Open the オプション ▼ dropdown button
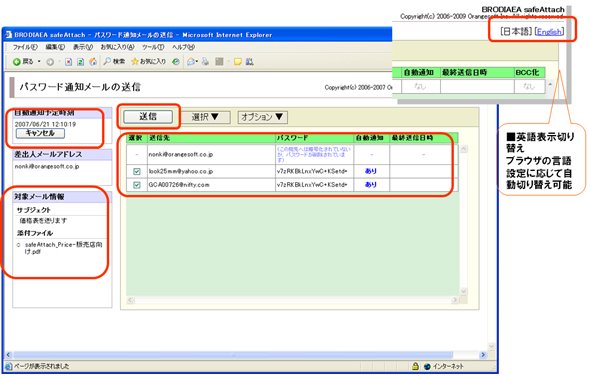This screenshot has height=376, width=590. 262,117
